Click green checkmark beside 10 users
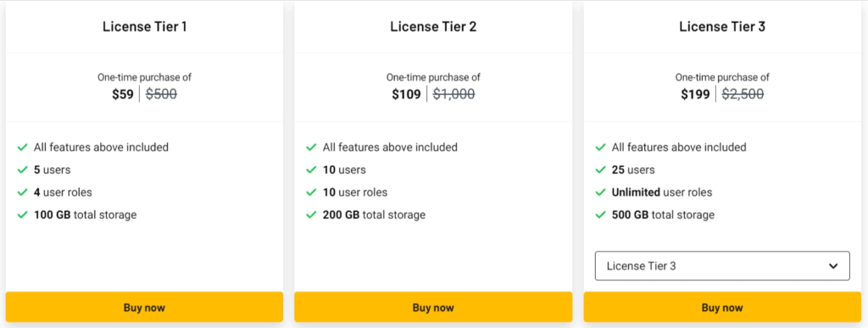 [x=311, y=170]
